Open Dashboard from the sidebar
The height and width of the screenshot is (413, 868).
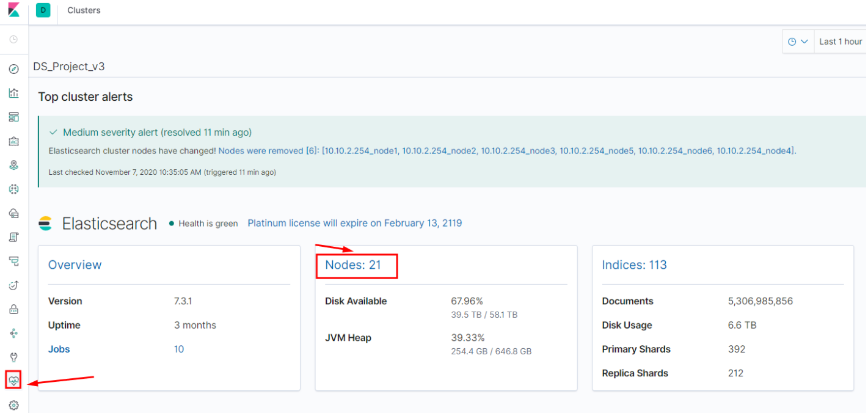point(13,117)
